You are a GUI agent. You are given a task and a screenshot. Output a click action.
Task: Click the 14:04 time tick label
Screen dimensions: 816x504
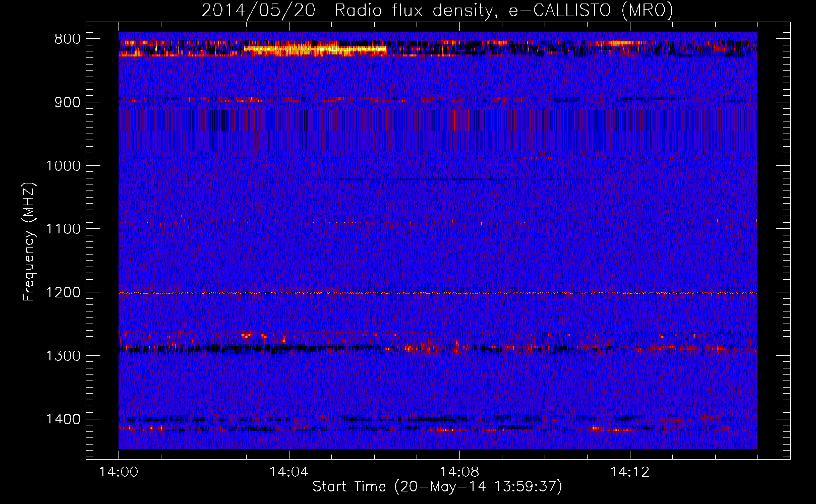coord(289,472)
